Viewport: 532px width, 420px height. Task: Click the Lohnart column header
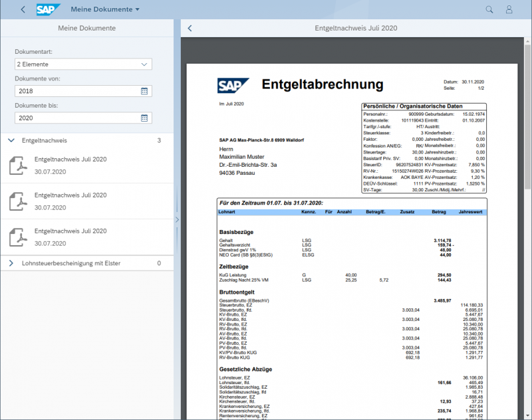click(x=227, y=212)
